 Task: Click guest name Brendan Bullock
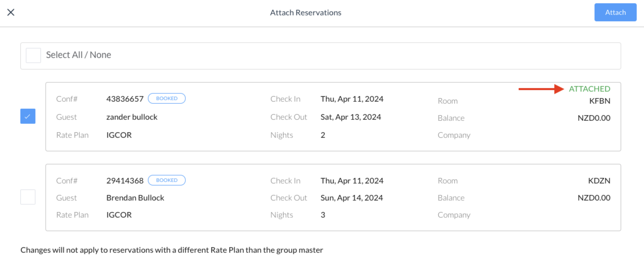[x=135, y=198]
